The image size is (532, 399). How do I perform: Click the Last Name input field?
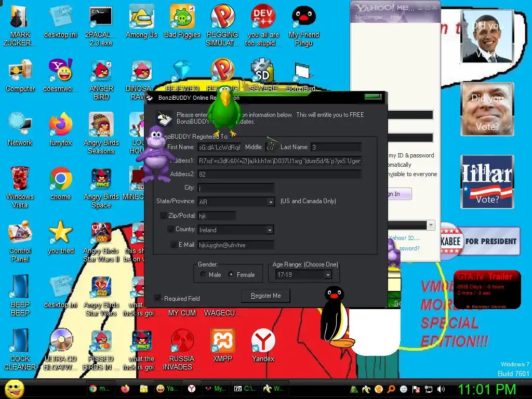pyautogui.click(x=336, y=147)
